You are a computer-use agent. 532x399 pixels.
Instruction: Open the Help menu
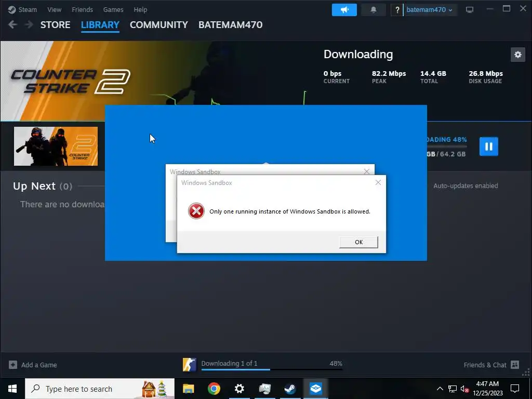(x=140, y=9)
